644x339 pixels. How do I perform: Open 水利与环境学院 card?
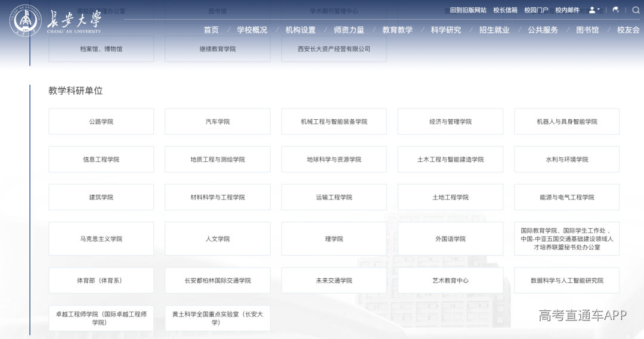click(x=567, y=159)
